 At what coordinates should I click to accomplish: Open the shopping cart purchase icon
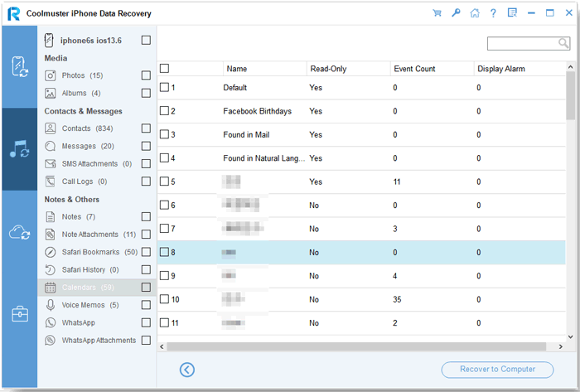pos(437,13)
